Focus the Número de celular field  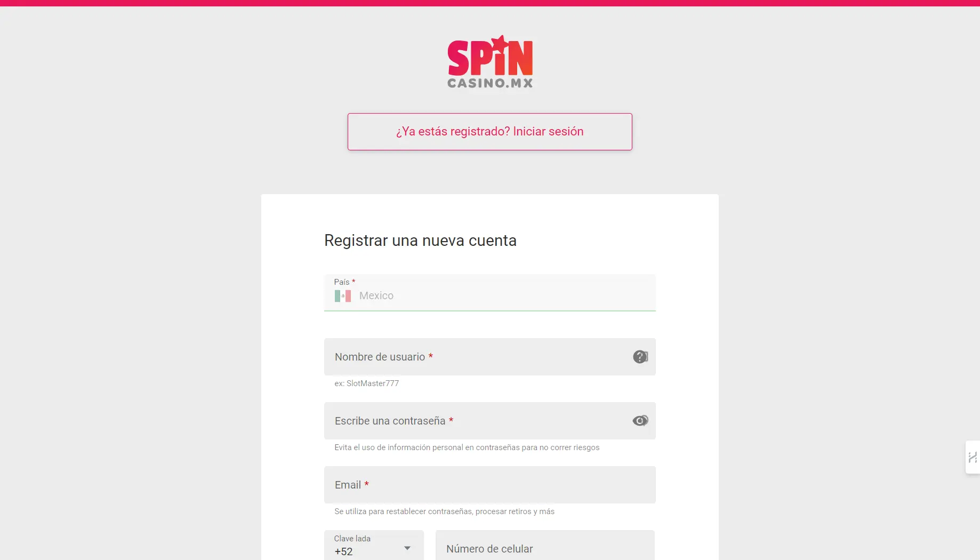click(x=544, y=548)
